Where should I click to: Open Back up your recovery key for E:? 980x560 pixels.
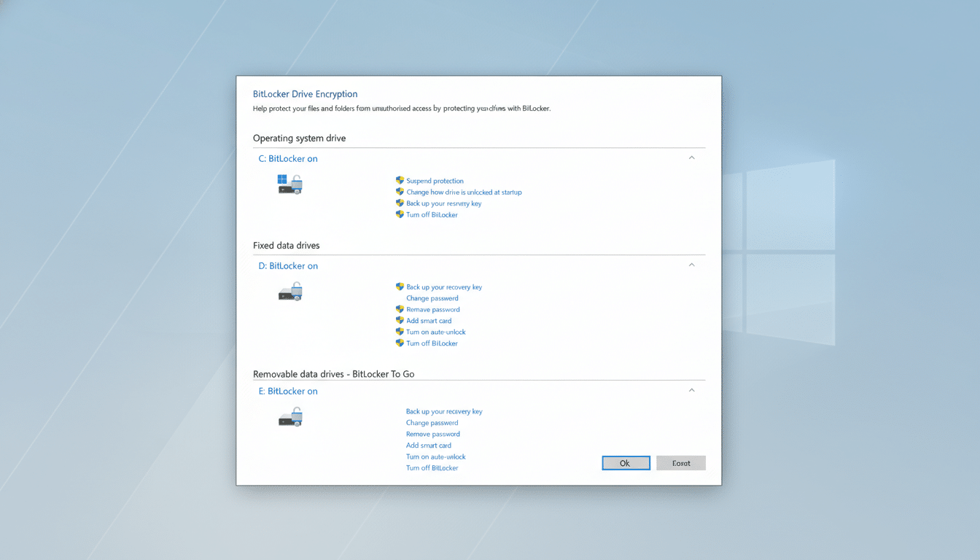point(444,411)
